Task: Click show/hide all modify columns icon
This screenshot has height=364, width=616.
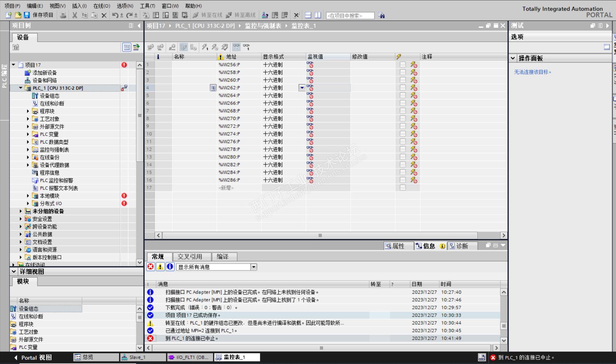Action: pyautogui.click(x=183, y=47)
